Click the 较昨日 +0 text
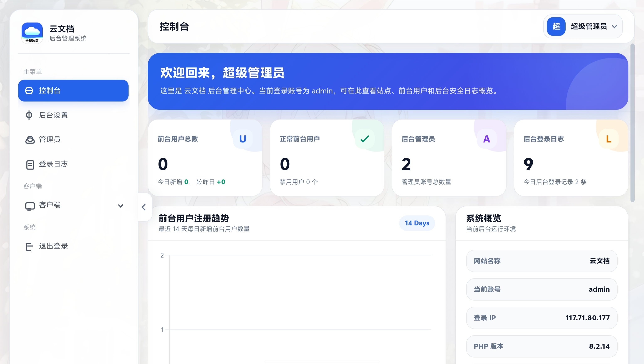Screen dimensions: 644x364 (x=211, y=182)
